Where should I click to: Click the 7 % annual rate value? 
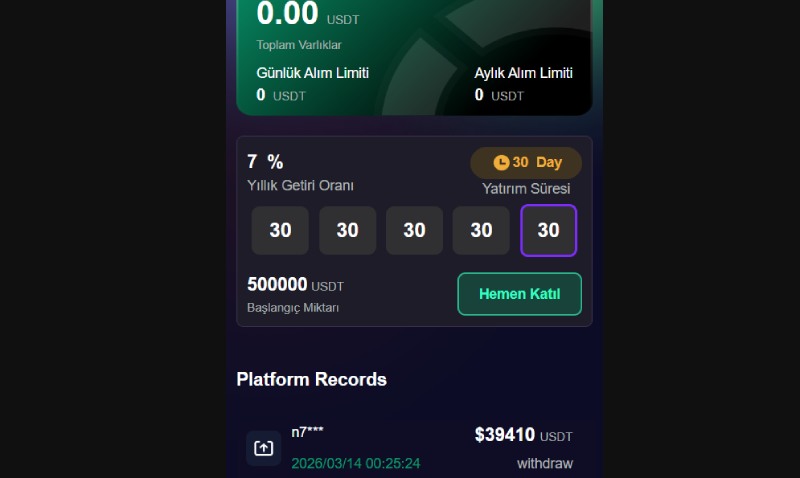265,162
